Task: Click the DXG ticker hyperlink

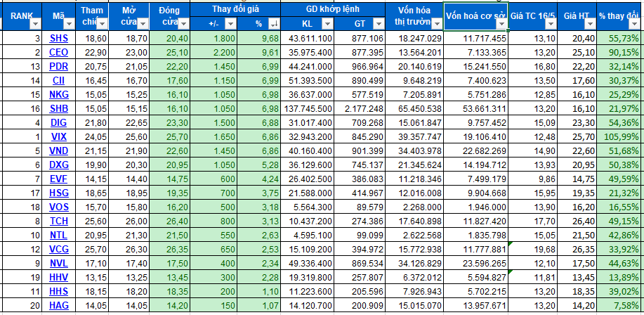Action: click(59, 165)
